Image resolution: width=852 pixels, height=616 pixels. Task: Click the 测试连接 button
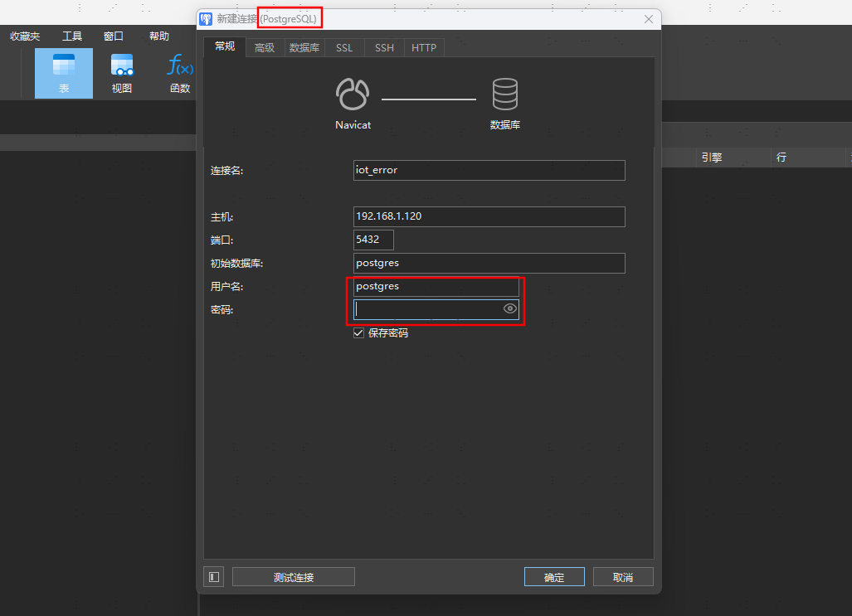pyautogui.click(x=294, y=577)
